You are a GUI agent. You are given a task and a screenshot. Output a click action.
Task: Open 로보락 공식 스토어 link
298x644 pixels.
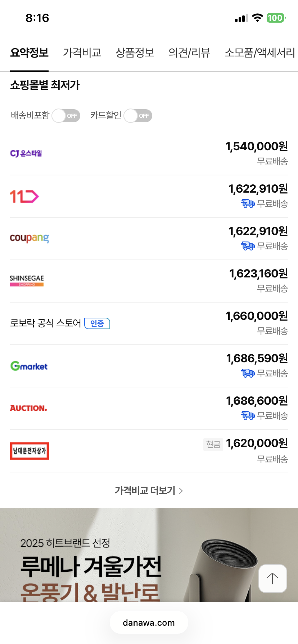tap(45, 323)
